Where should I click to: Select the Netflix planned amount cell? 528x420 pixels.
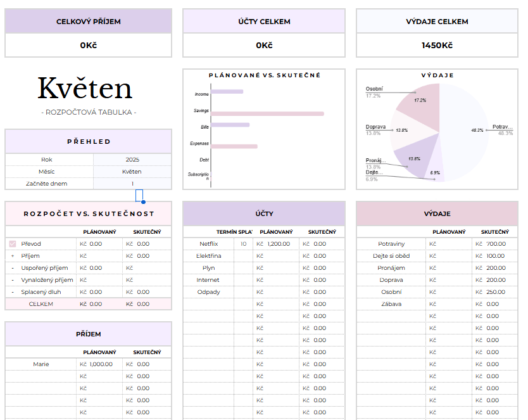(x=277, y=244)
